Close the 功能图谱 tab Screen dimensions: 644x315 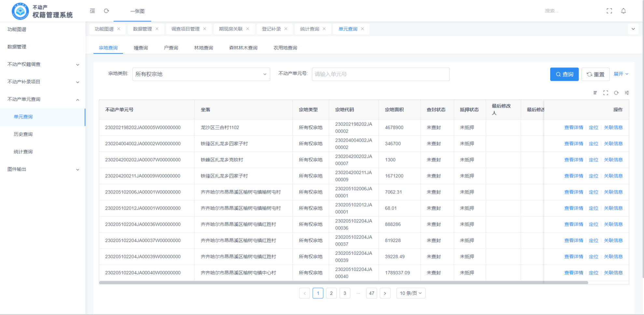[x=119, y=29]
